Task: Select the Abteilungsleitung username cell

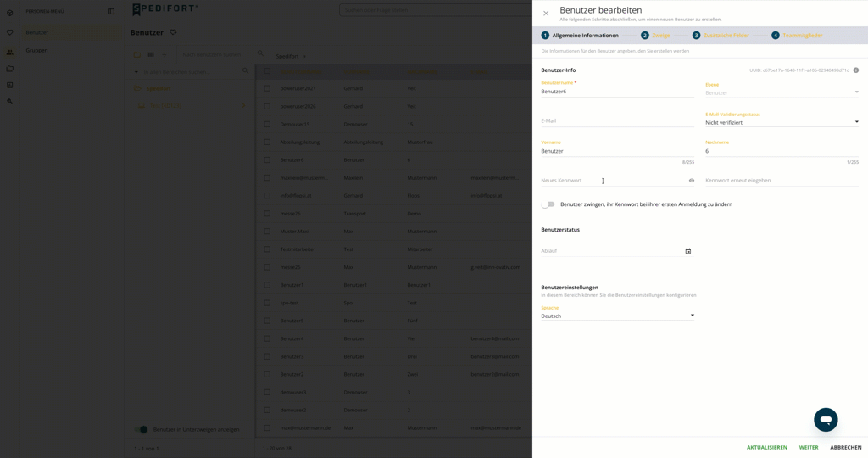Action: [300, 142]
